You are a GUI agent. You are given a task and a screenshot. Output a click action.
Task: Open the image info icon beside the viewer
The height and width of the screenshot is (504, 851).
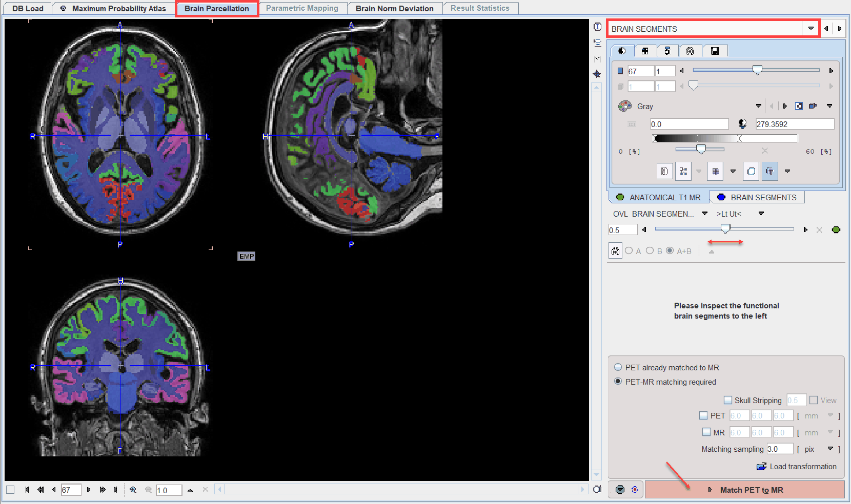(597, 27)
